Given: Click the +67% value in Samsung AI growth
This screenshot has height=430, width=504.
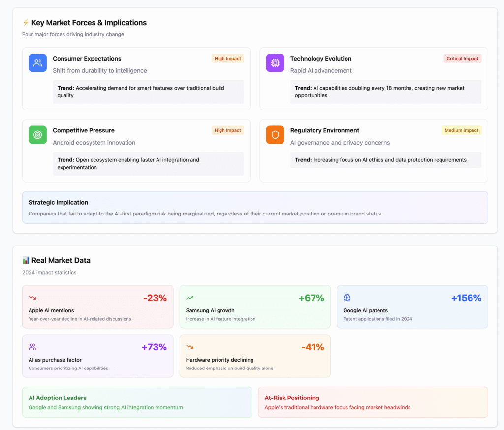Looking at the screenshot, I should [311, 298].
